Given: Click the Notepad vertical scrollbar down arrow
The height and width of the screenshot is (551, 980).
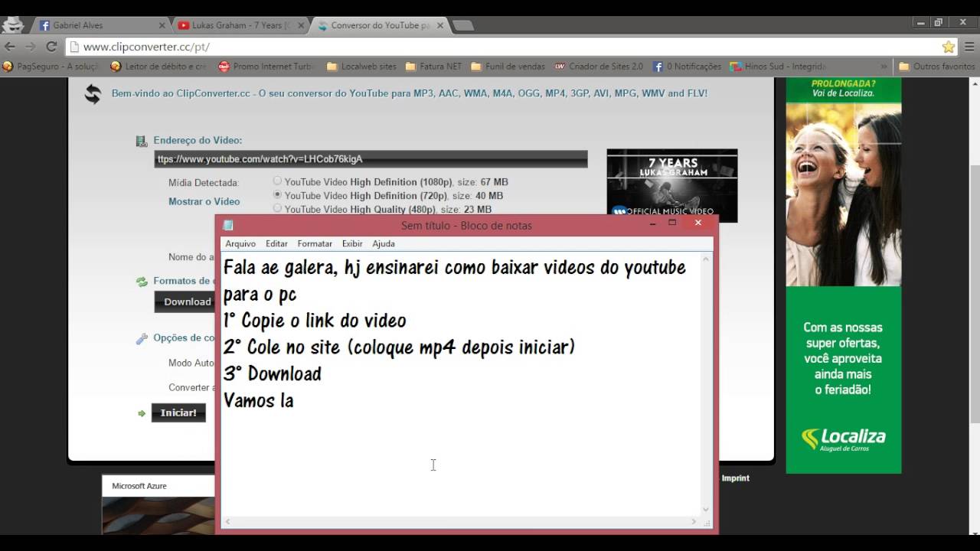Looking at the screenshot, I should pos(706,509).
